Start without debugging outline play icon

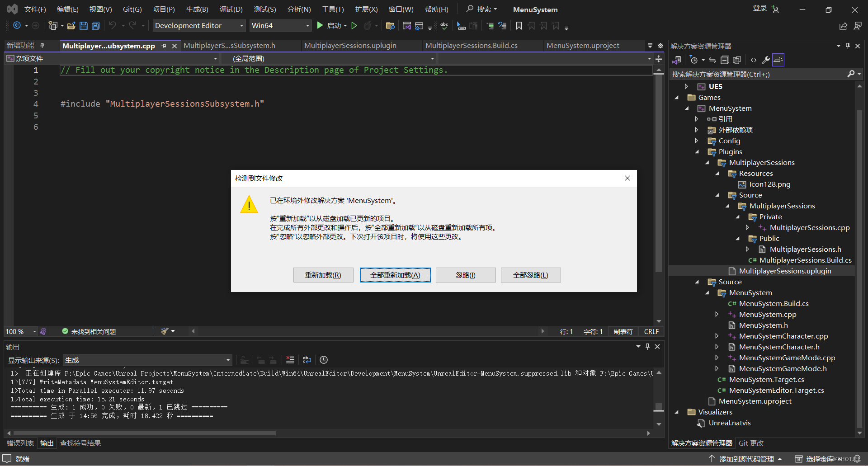354,26
